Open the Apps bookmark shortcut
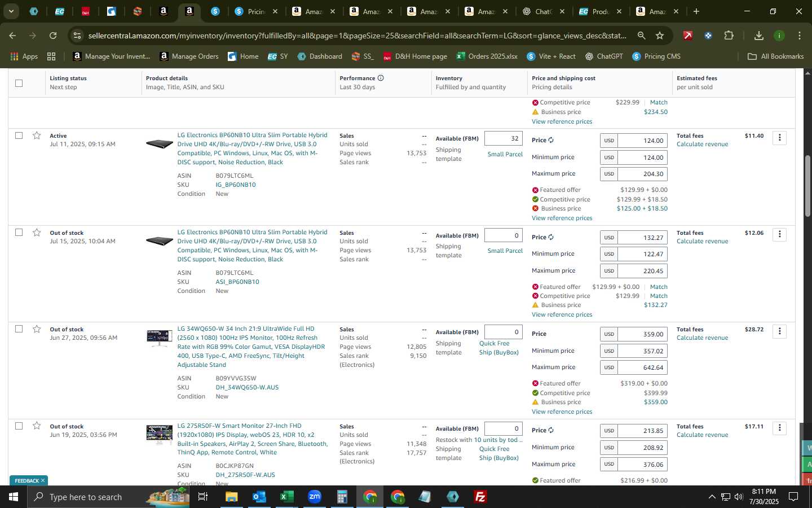Viewport: 812px width, 508px height. [x=24, y=56]
